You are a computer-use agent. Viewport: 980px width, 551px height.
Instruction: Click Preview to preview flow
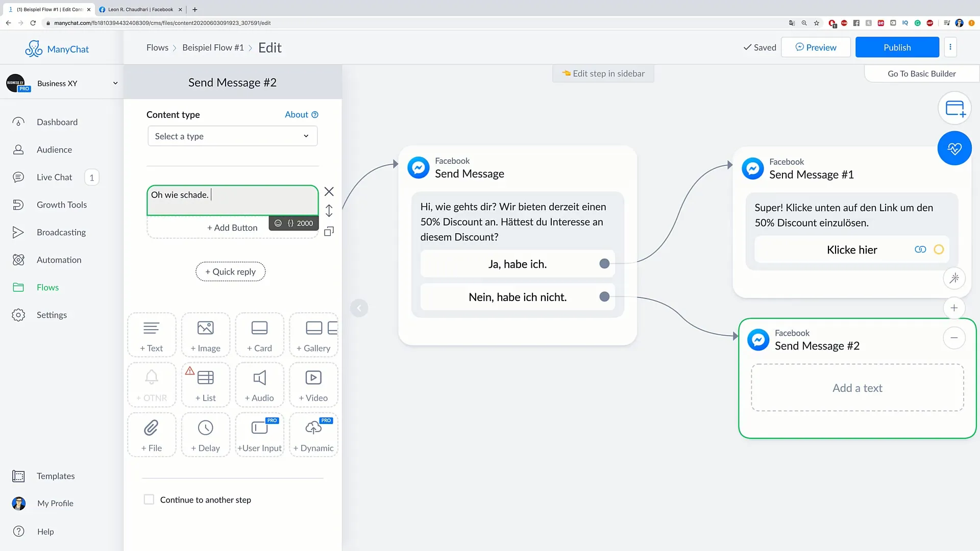pos(816,46)
